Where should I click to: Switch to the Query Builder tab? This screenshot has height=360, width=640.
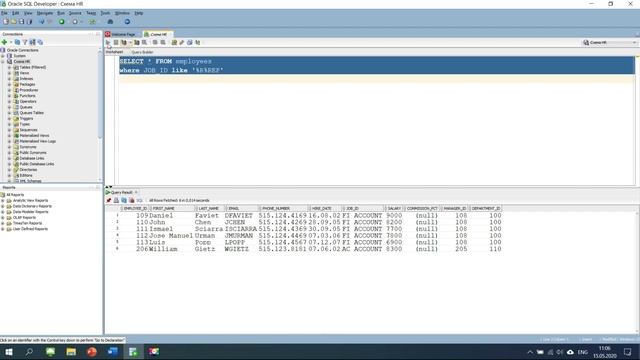(142, 52)
